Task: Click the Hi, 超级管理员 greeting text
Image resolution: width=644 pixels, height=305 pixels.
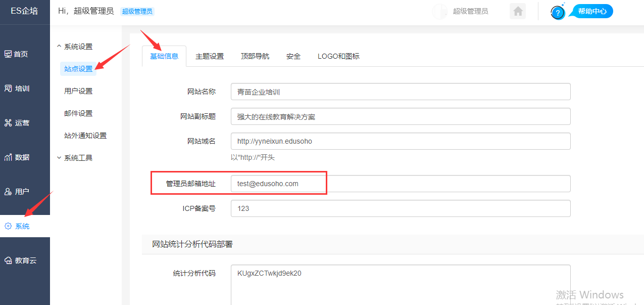Action: point(86,11)
